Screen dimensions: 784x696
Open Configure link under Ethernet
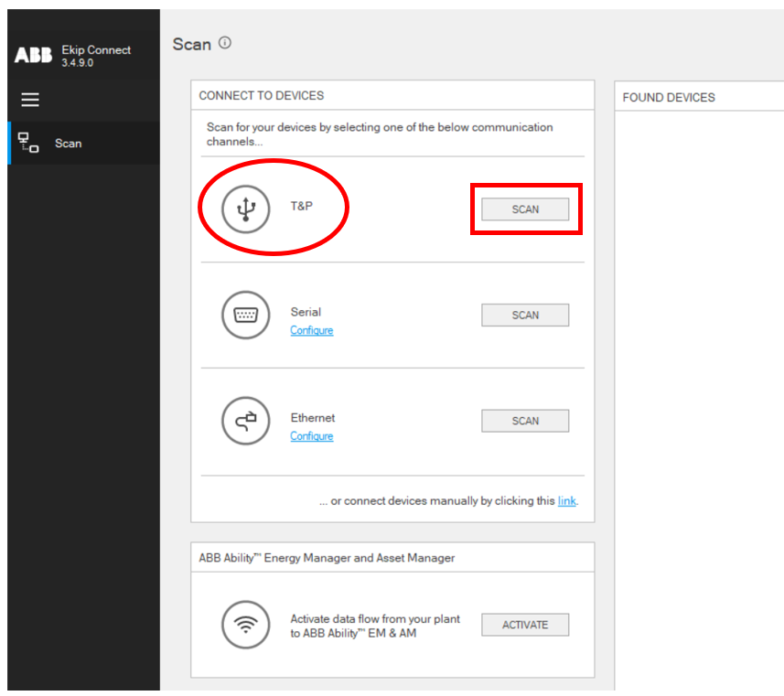click(x=311, y=436)
